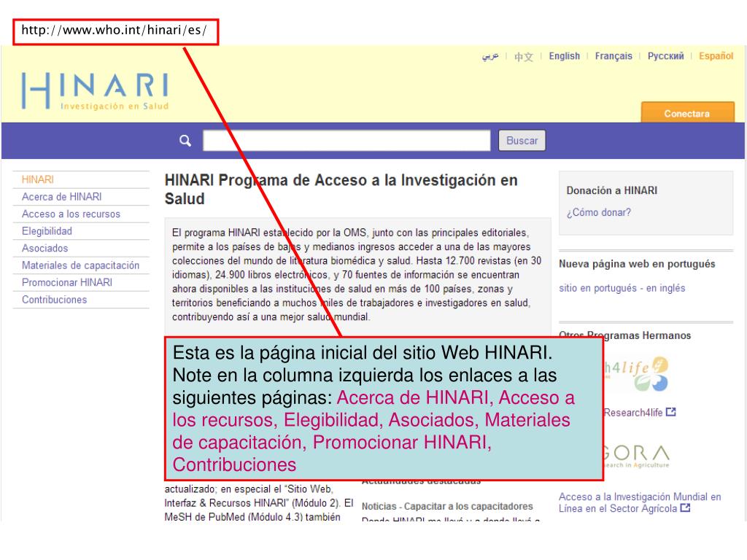
Task: Click the HINARI logo
Action: 96,91
